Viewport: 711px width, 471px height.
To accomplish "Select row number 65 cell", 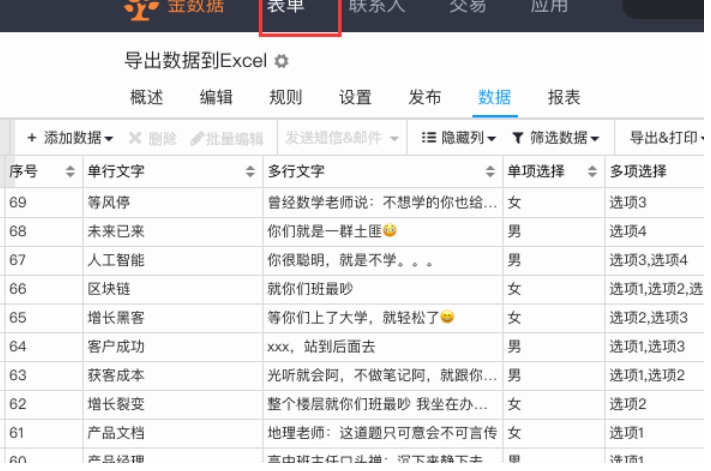I will 44,318.
